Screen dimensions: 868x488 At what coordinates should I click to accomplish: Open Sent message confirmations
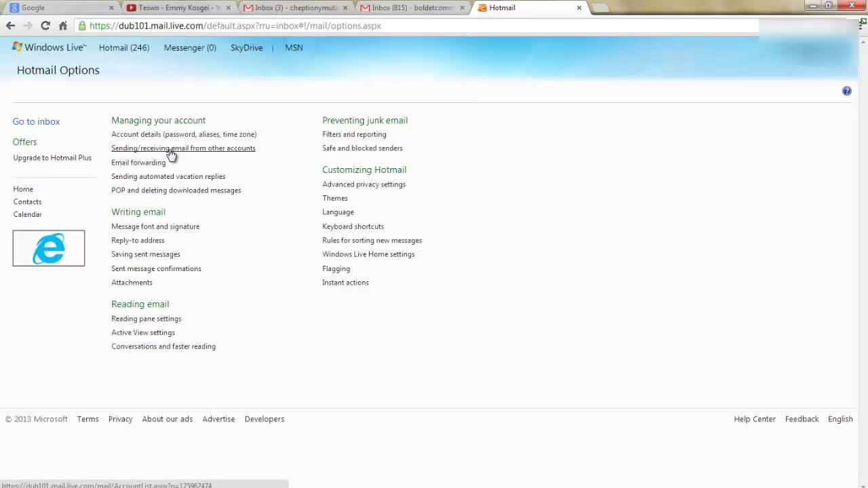pyautogui.click(x=156, y=268)
